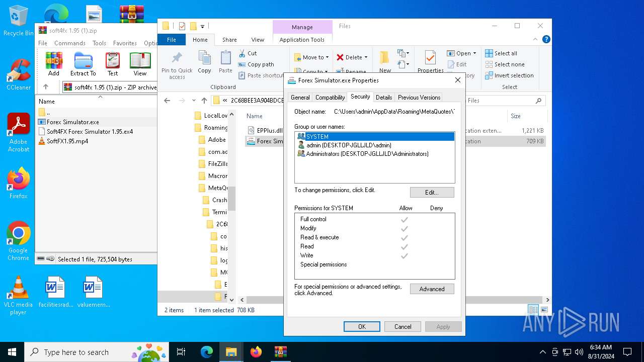Switch to details view in Explorer
This screenshot has height=362, width=644.
[533, 310]
